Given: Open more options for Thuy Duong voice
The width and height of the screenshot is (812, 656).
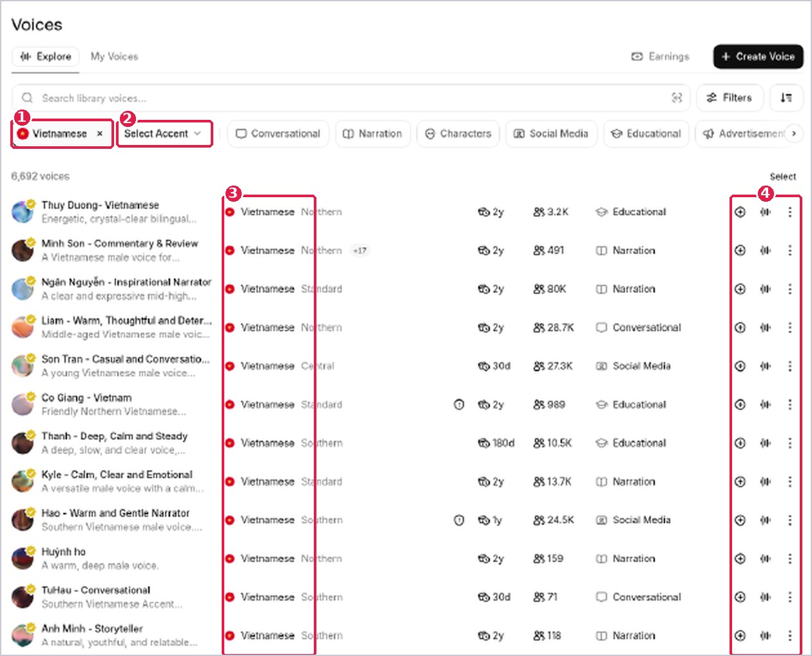Looking at the screenshot, I should point(790,212).
